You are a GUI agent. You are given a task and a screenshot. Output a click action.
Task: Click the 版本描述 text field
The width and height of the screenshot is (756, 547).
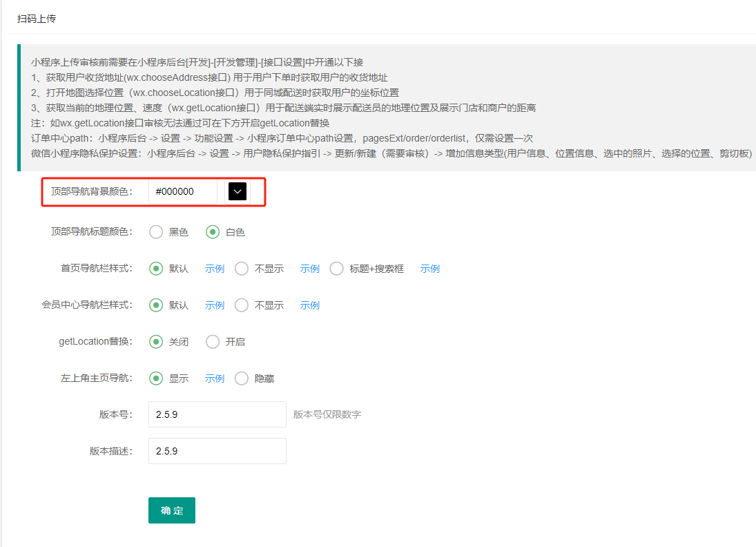tap(217, 451)
